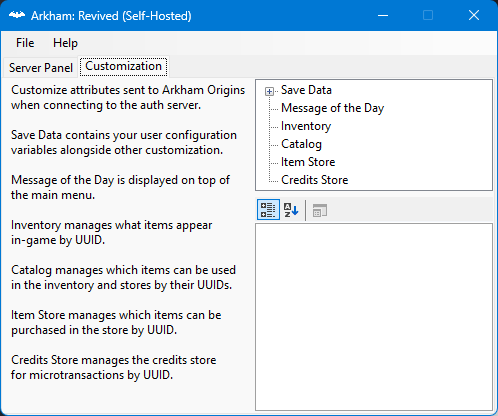The width and height of the screenshot is (498, 416).
Task: Expand the Save Data tree node
Action: coord(269,91)
